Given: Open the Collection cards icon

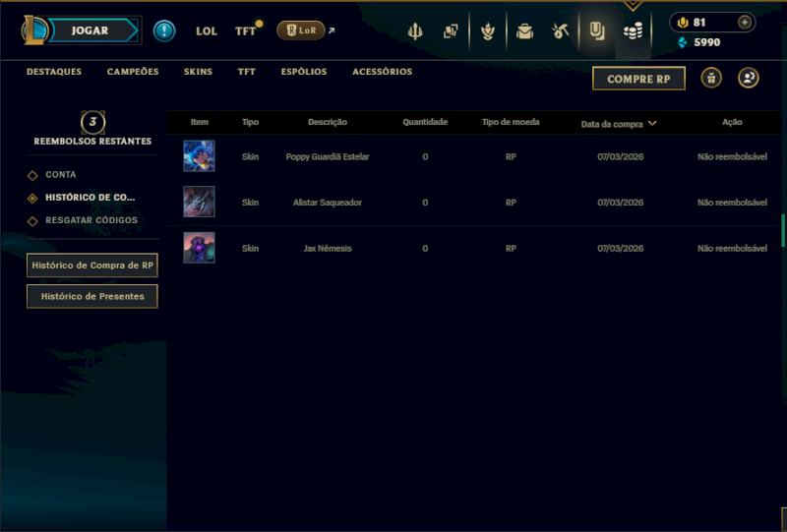Looking at the screenshot, I should [x=451, y=31].
